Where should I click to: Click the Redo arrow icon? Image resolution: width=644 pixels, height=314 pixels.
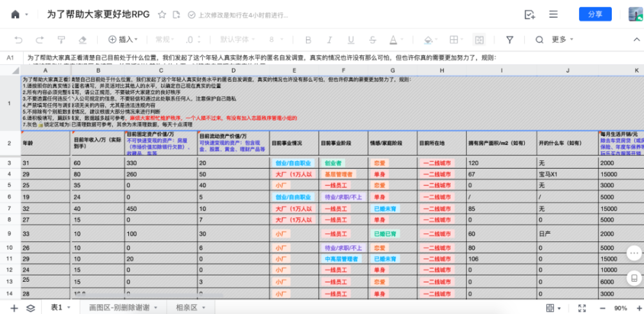click(x=40, y=40)
